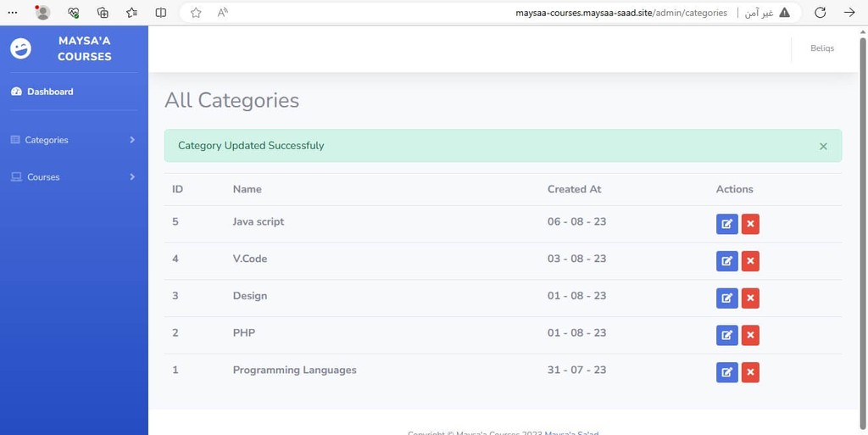Viewport: 868px width, 435px height.
Task: Delete the Java script category
Action: (x=750, y=224)
